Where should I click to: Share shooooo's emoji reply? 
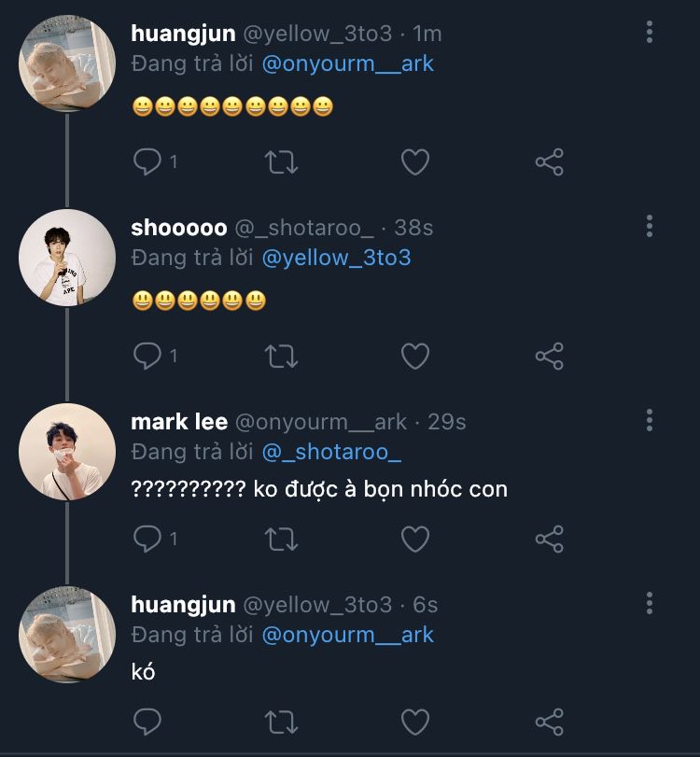coord(550,356)
